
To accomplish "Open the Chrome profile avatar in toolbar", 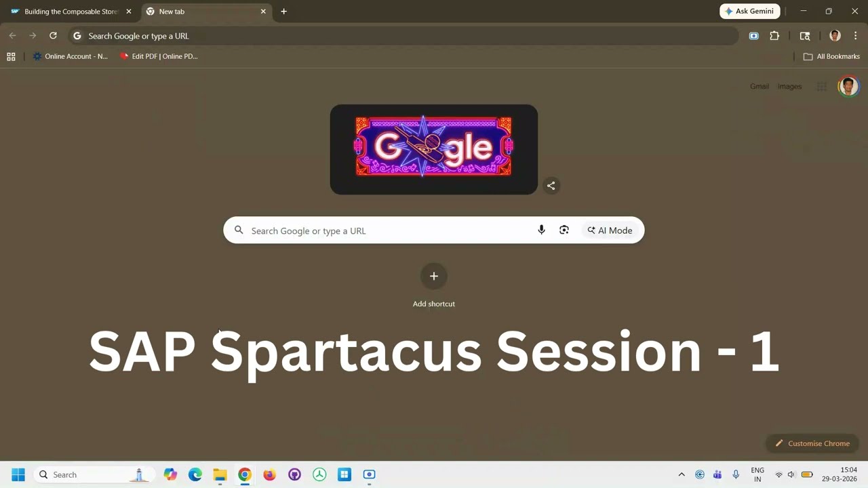I will coord(835,36).
